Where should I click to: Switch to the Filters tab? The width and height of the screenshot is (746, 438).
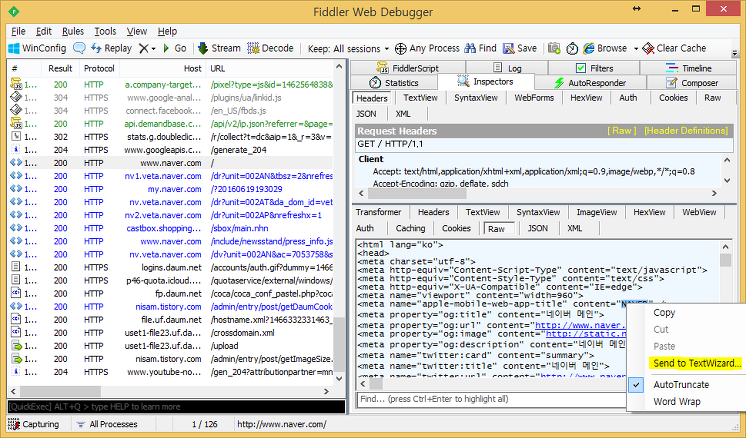594,68
